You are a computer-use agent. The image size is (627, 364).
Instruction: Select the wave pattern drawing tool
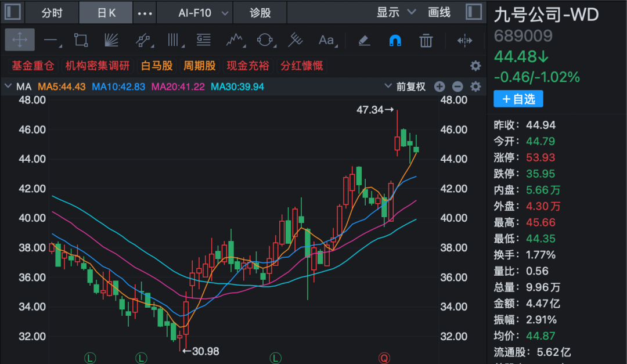(235, 40)
